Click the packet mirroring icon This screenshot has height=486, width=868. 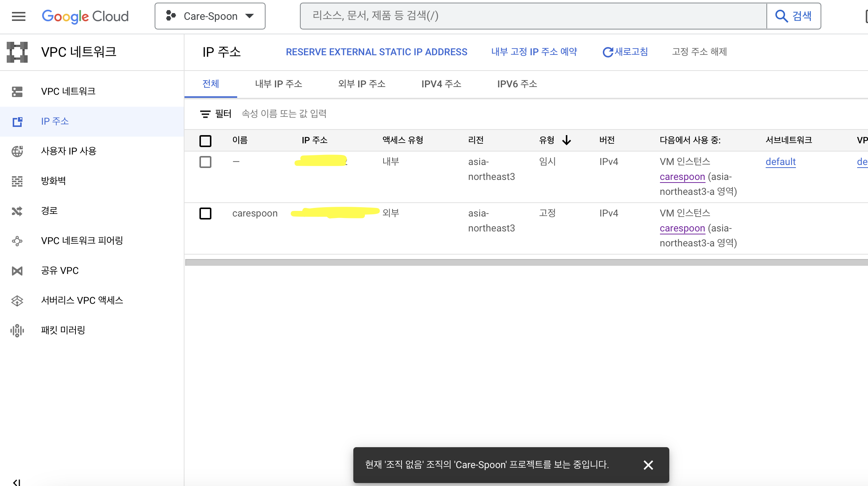coord(17,330)
